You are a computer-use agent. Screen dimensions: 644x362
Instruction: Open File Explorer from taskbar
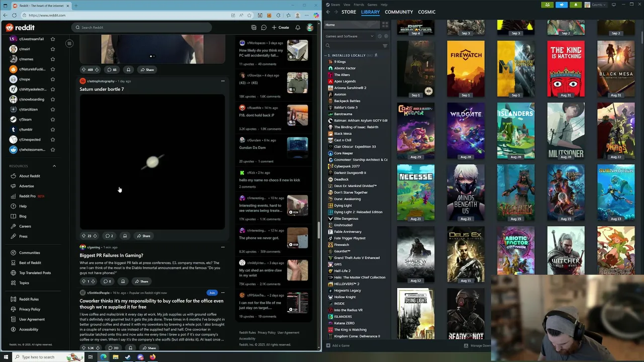pos(115,357)
